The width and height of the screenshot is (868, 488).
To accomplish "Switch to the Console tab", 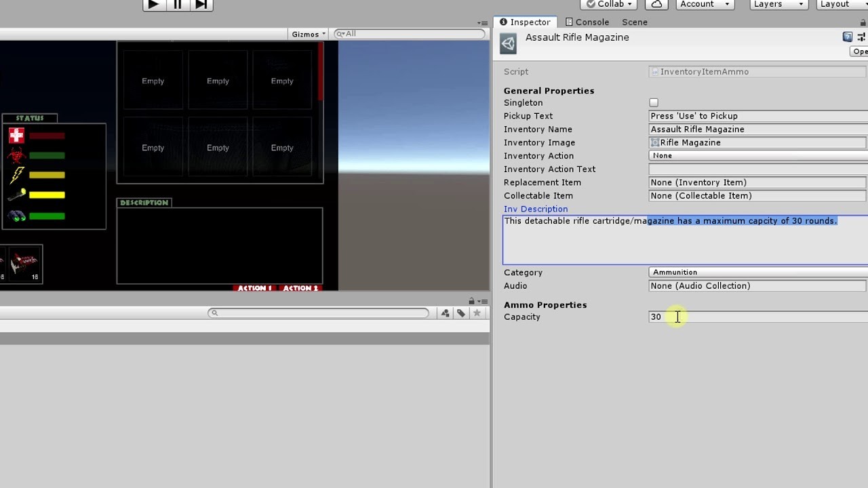I will [587, 22].
